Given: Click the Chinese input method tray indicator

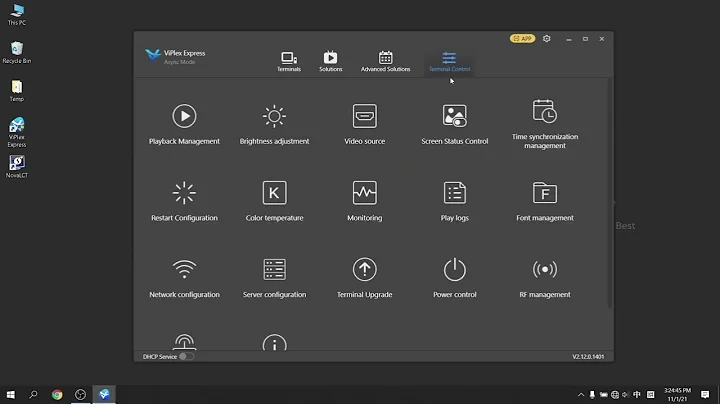Looking at the screenshot, I should point(636,394).
